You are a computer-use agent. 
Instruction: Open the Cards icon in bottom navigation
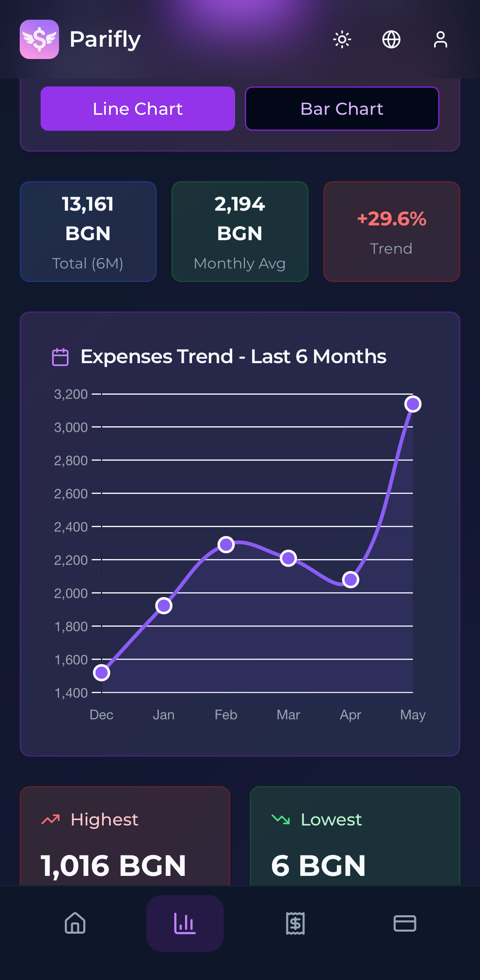coord(405,923)
